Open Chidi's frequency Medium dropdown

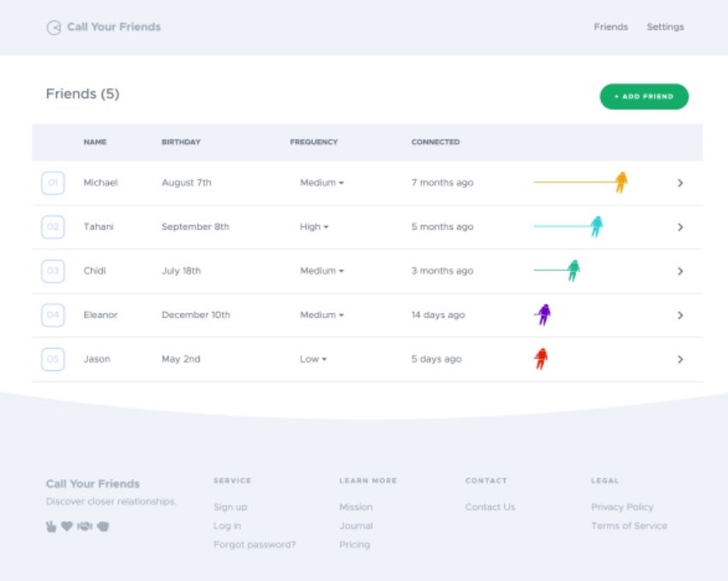pos(322,271)
